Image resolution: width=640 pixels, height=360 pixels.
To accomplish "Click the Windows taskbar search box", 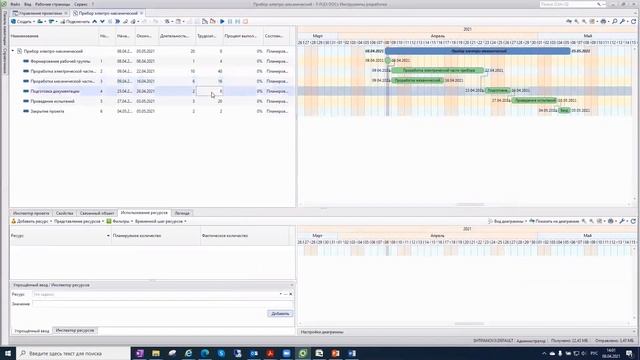I will pos(73,353).
